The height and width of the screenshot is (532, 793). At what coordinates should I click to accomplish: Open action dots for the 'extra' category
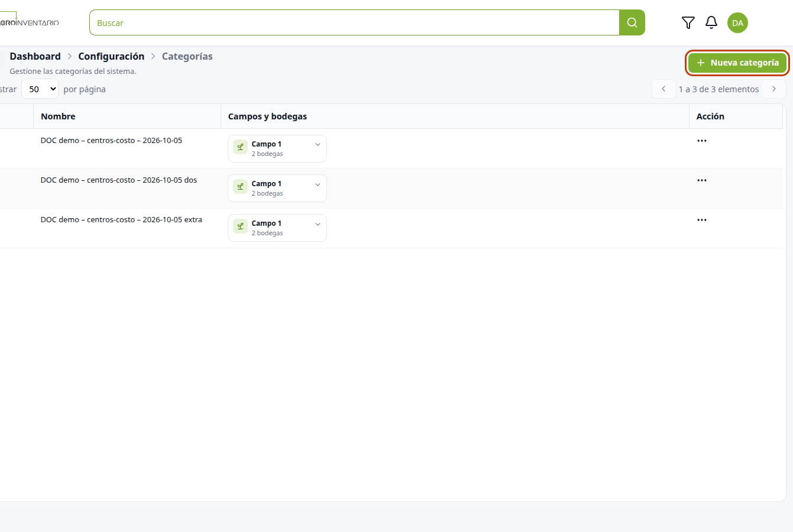(702, 220)
